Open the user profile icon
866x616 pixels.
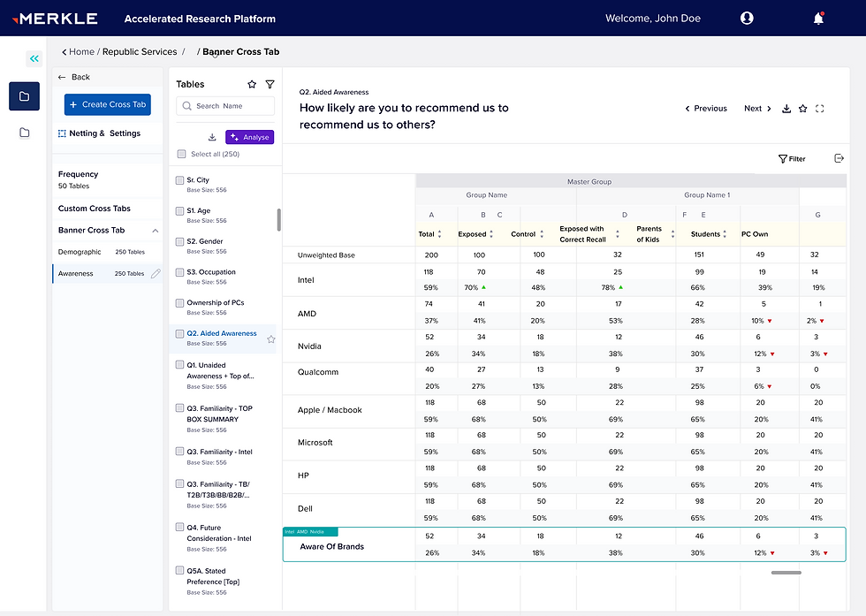coord(747,19)
